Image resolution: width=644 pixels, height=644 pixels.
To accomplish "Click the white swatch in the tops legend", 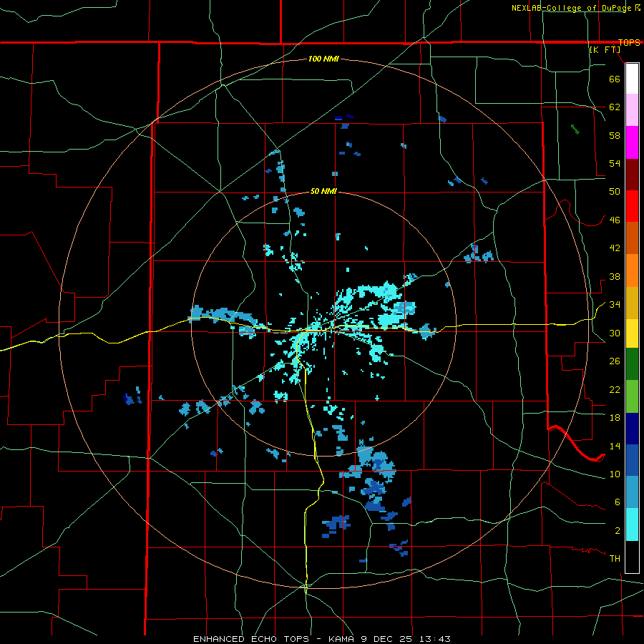I will pos(632,79).
